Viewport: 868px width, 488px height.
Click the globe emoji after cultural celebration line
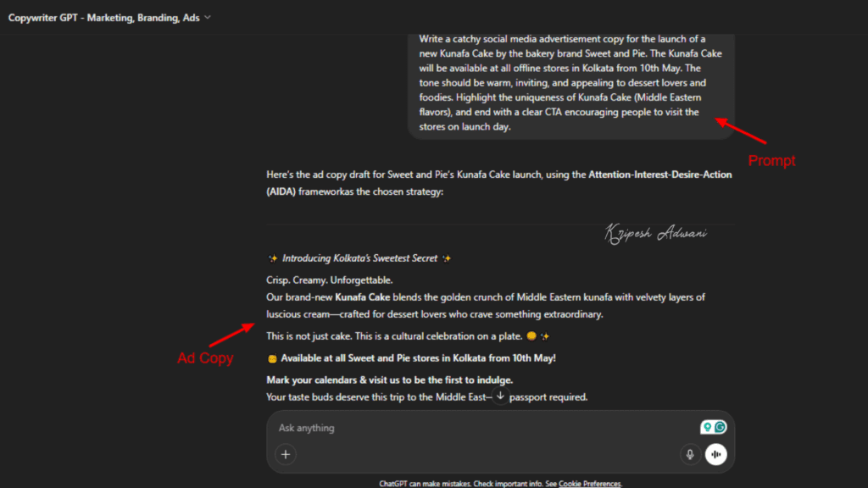(533, 335)
